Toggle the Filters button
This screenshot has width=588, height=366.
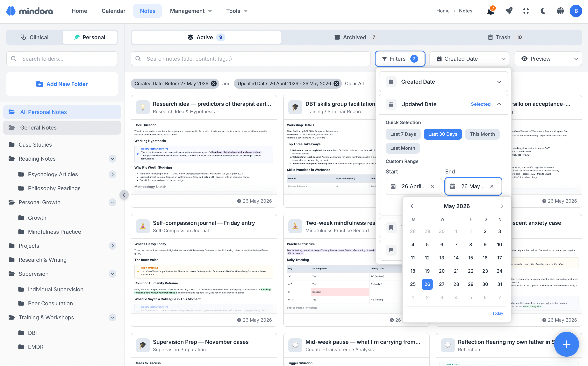click(x=400, y=59)
